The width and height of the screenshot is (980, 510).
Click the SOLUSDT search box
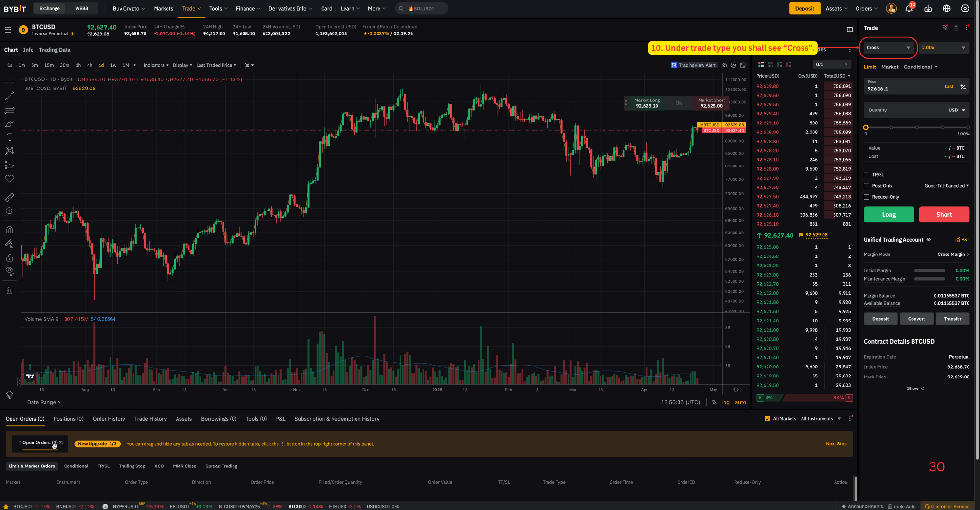[x=422, y=9]
